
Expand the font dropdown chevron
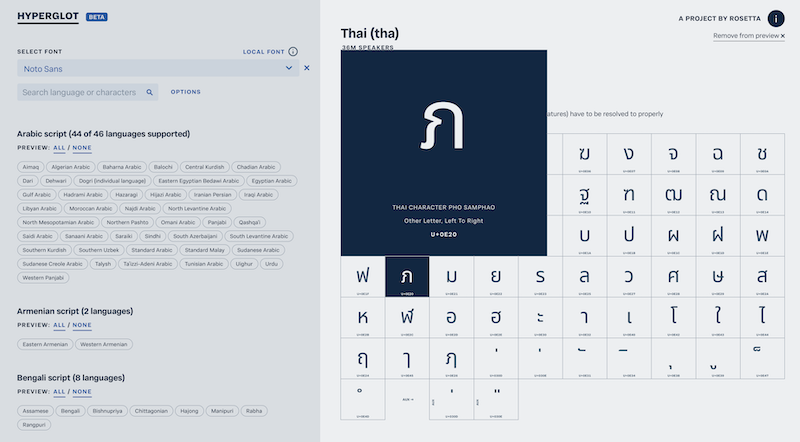[x=289, y=68]
